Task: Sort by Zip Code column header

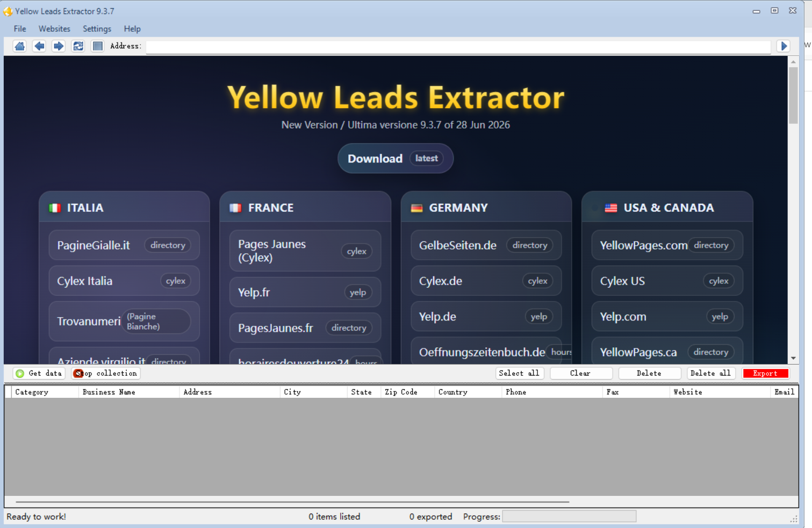Action: coord(408,392)
